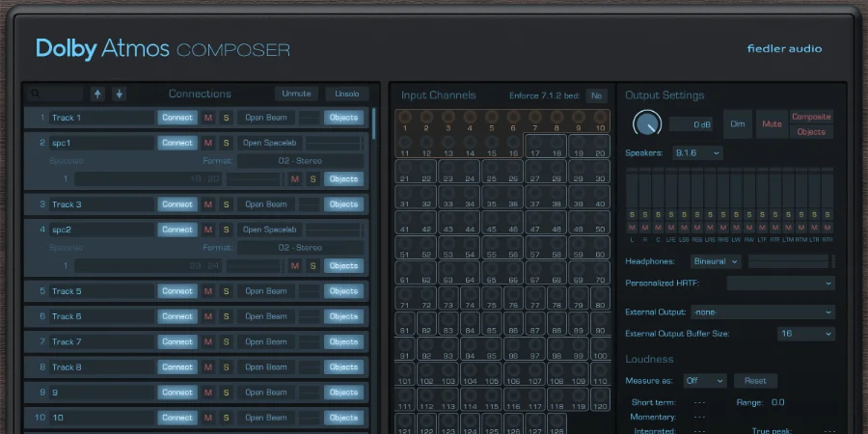Viewport: 868px width, 434px height.
Task: Open Spacelab for spc1
Action: pos(270,143)
